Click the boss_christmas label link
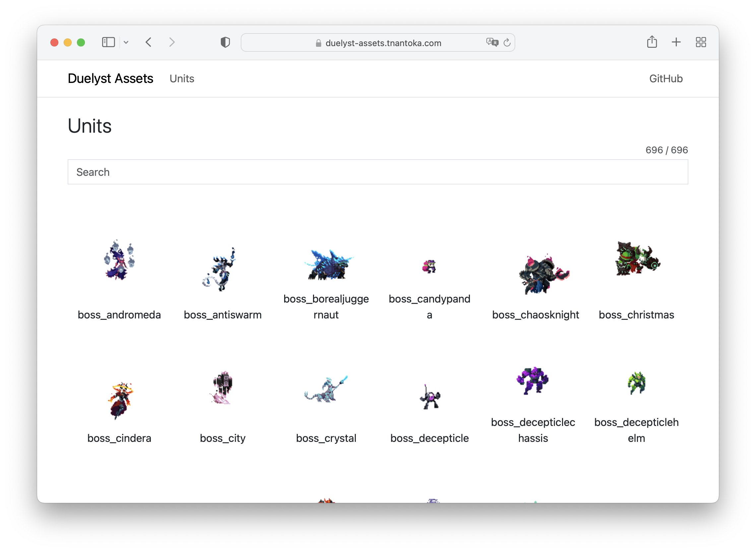Viewport: 756px width, 552px height. [636, 314]
